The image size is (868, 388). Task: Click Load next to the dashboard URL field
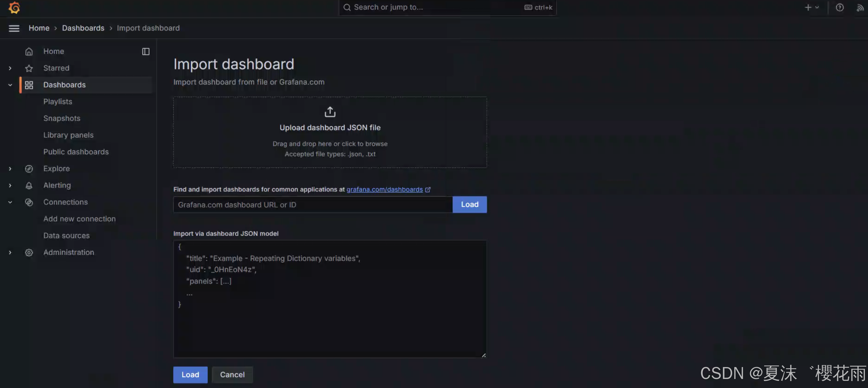[470, 204]
